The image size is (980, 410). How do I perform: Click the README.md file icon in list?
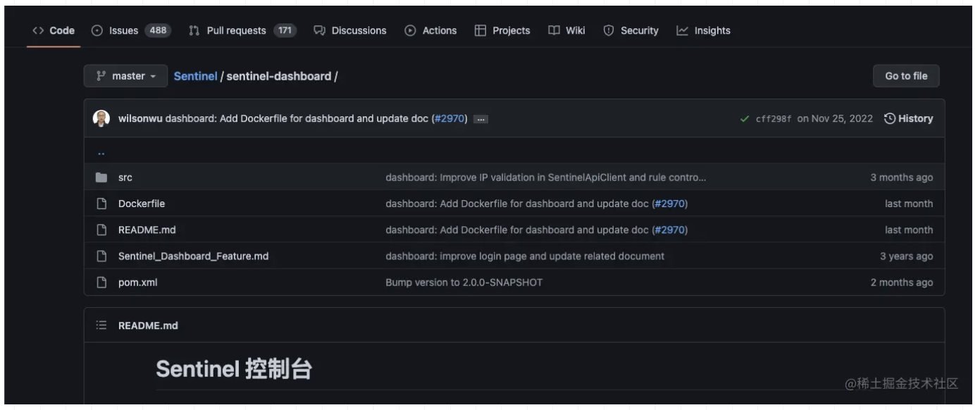point(101,230)
